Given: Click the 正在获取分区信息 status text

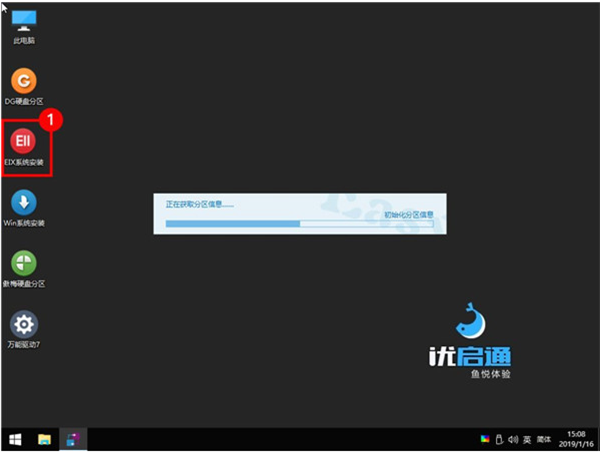Looking at the screenshot, I should coord(200,204).
